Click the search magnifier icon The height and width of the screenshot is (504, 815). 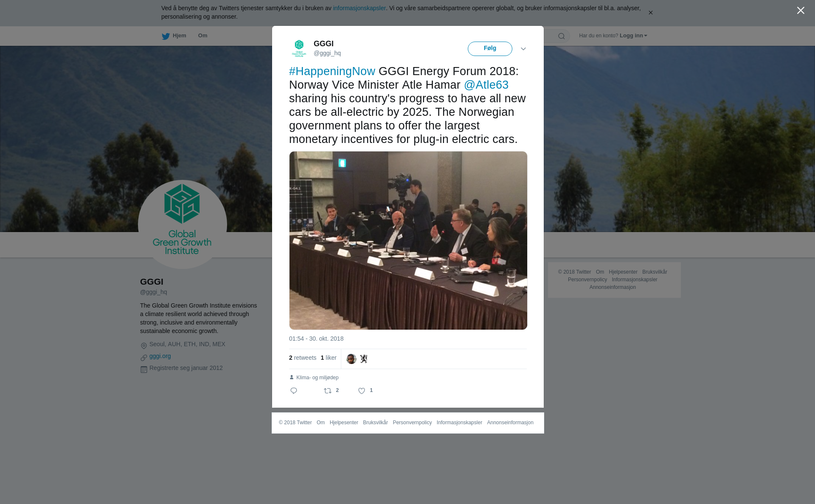(x=562, y=36)
